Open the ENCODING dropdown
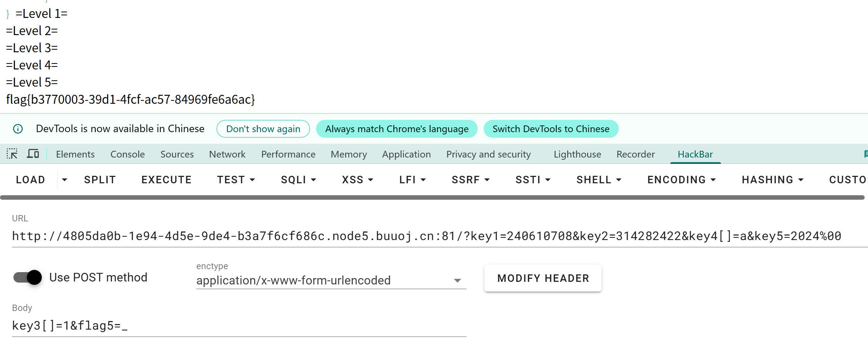868x355 pixels. (x=681, y=180)
